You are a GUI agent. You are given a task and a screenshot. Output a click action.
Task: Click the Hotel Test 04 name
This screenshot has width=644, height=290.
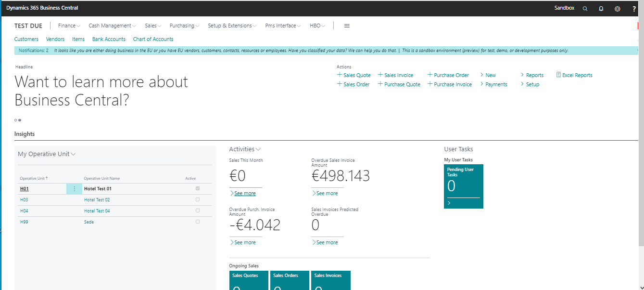[97, 211]
